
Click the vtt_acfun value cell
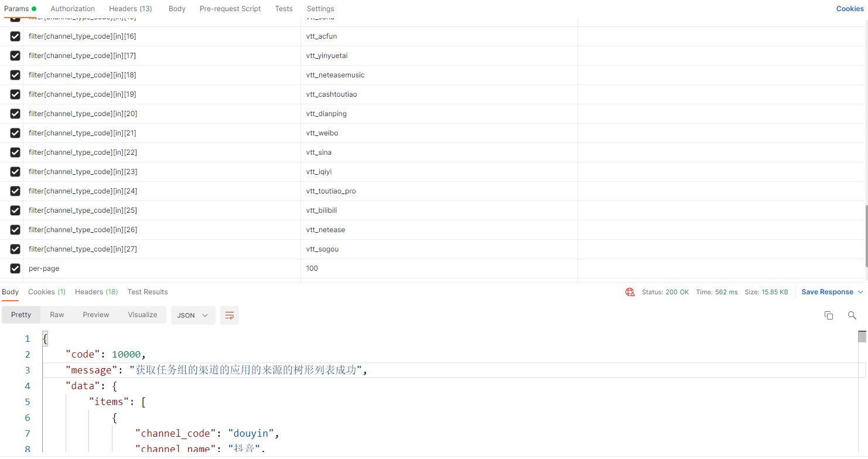[439, 36]
